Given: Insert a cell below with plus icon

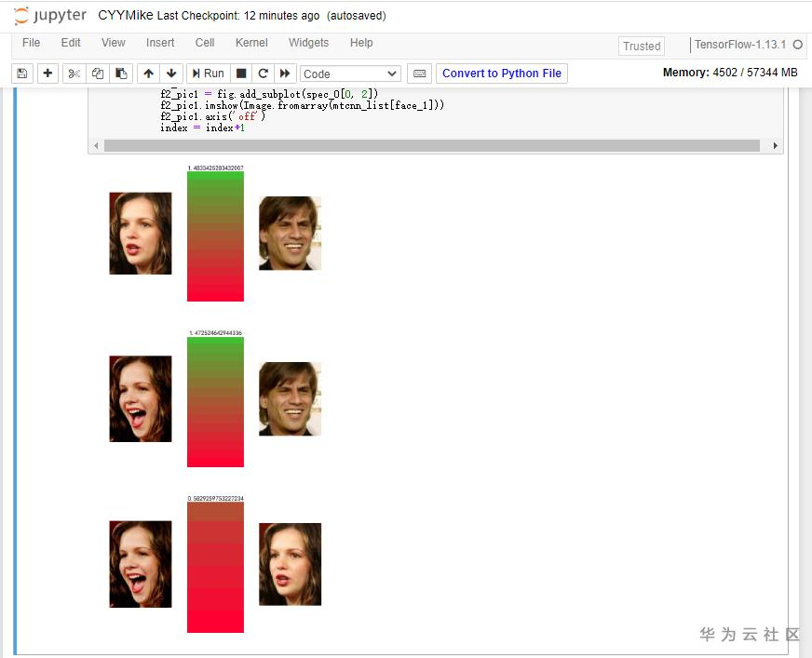Looking at the screenshot, I should pos(47,74).
